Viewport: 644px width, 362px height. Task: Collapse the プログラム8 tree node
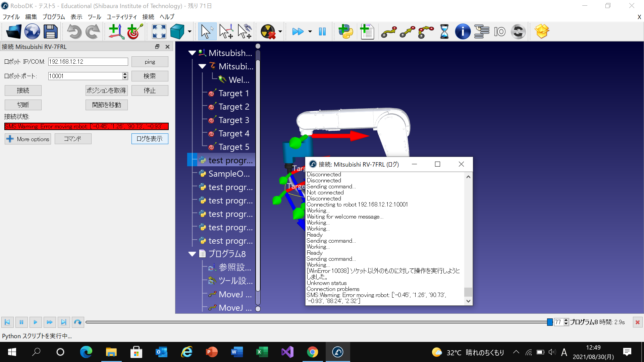click(192, 254)
